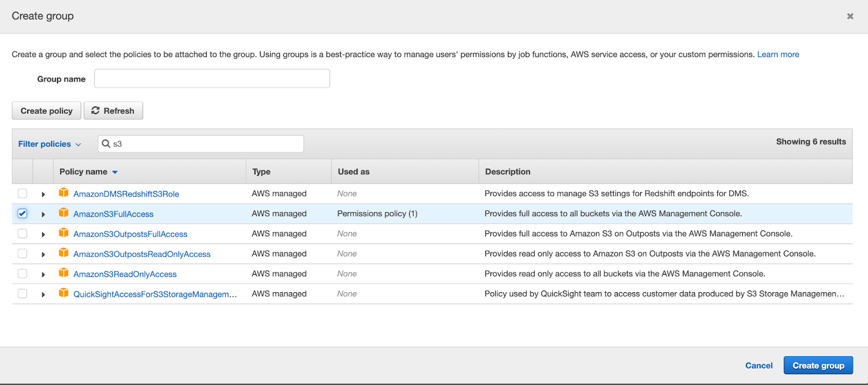Click the AmazonS3ReadOnlyAccess policy box icon
Image resolution: width=868 pixels, height=385 pixels.
63,273
